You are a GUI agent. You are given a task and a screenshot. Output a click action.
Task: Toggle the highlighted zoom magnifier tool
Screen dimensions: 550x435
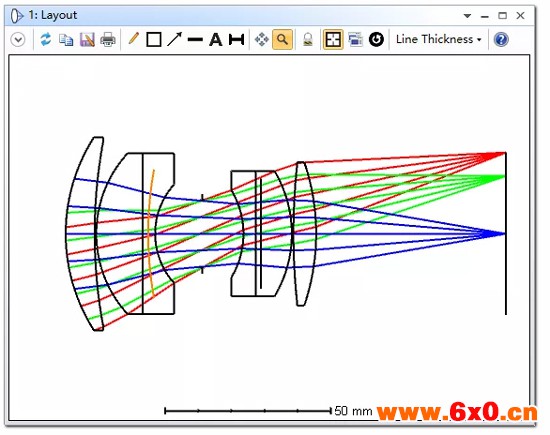282,39
